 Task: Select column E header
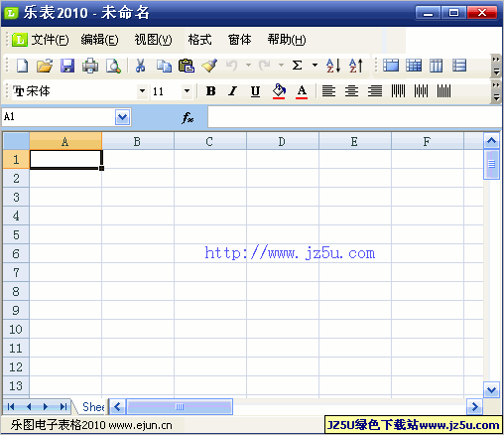(355, 142)
